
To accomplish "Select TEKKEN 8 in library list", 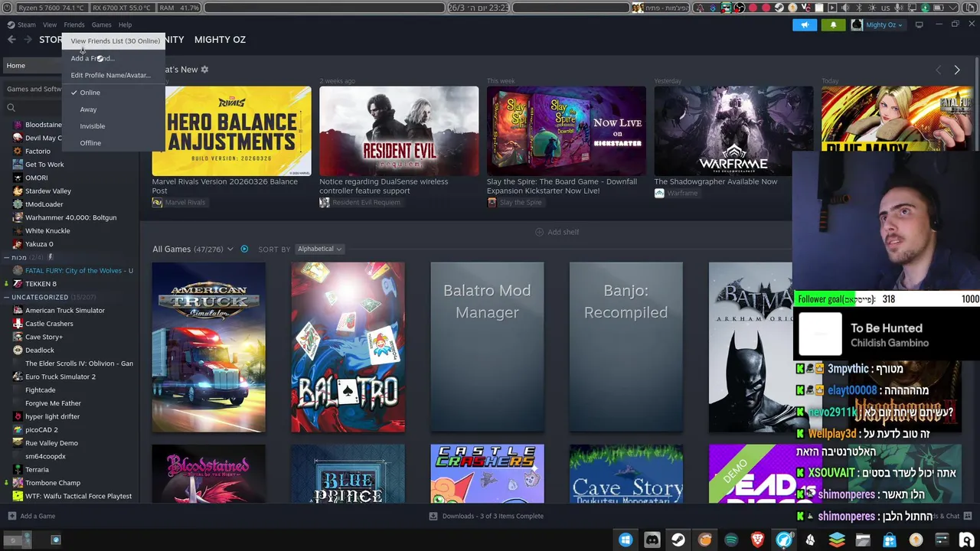I will tap(41, 284).
